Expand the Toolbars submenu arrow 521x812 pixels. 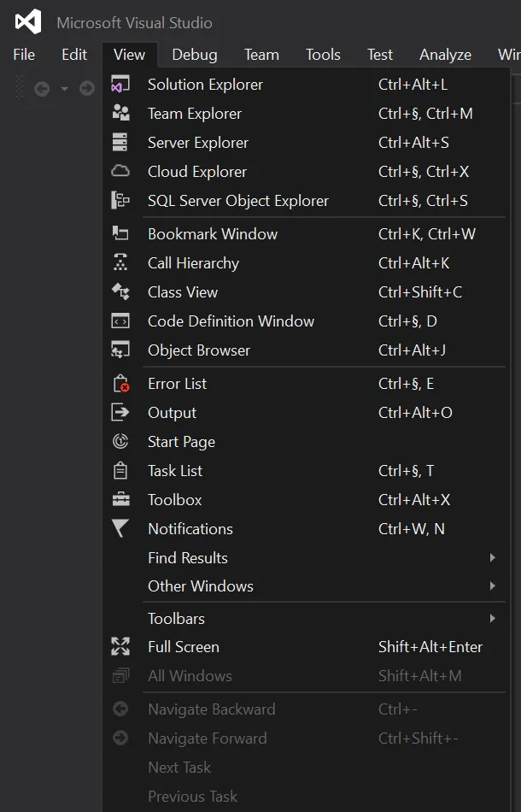tap(492, 619)
